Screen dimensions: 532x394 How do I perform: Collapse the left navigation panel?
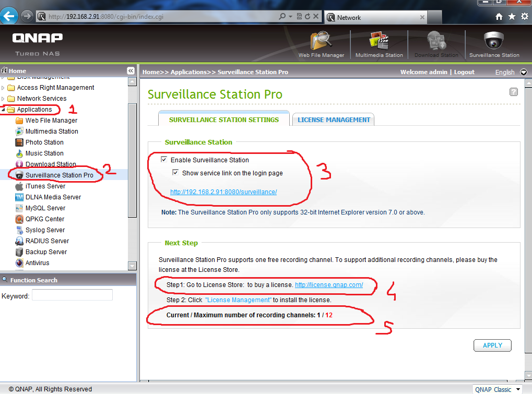(131, 71)
